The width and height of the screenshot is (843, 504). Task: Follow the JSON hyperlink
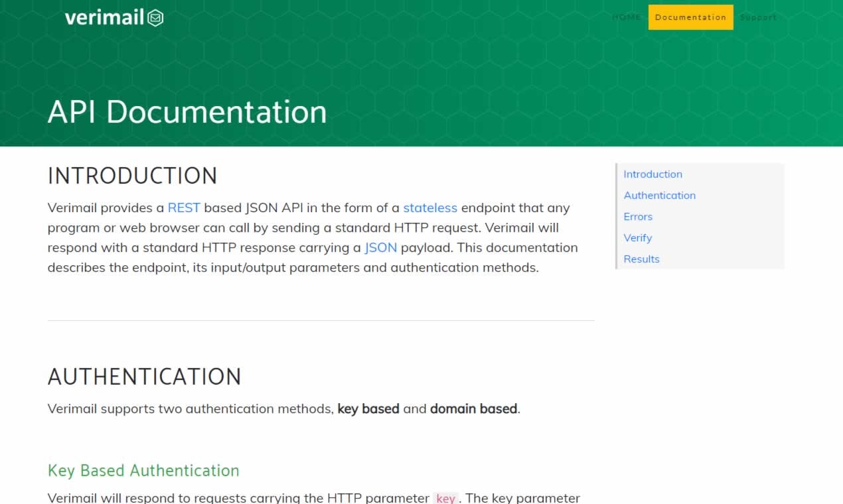pos(381,247)
